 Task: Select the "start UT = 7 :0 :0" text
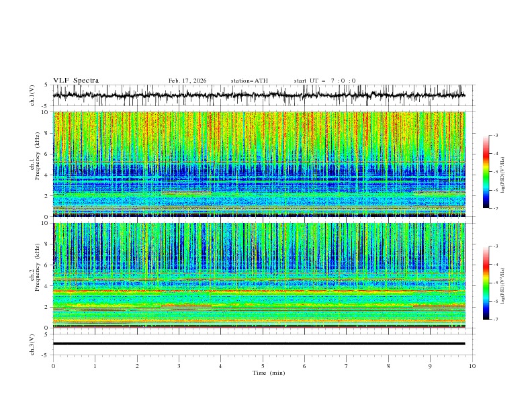pos(324,81)
